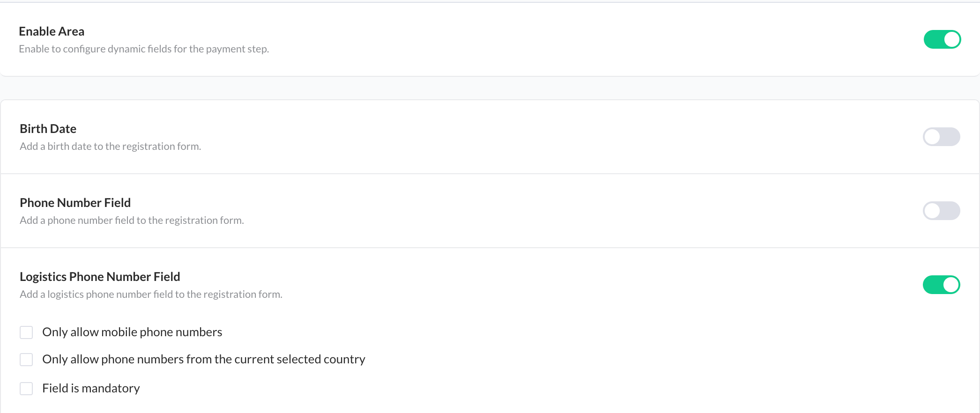The width and height of the screenshot is (980, 413).
Task: Check the only allow mobile phone numbers box
Action: (x=26, y=332)
